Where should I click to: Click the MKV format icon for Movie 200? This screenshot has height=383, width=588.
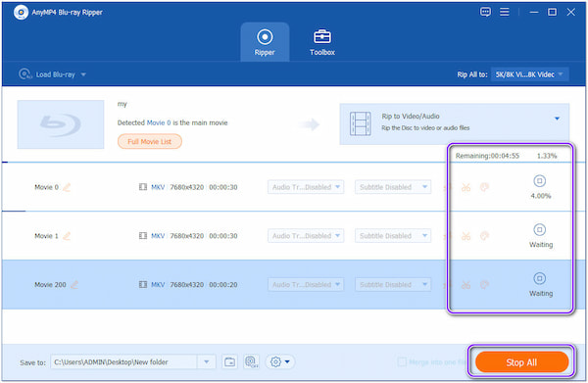(143, 284)
